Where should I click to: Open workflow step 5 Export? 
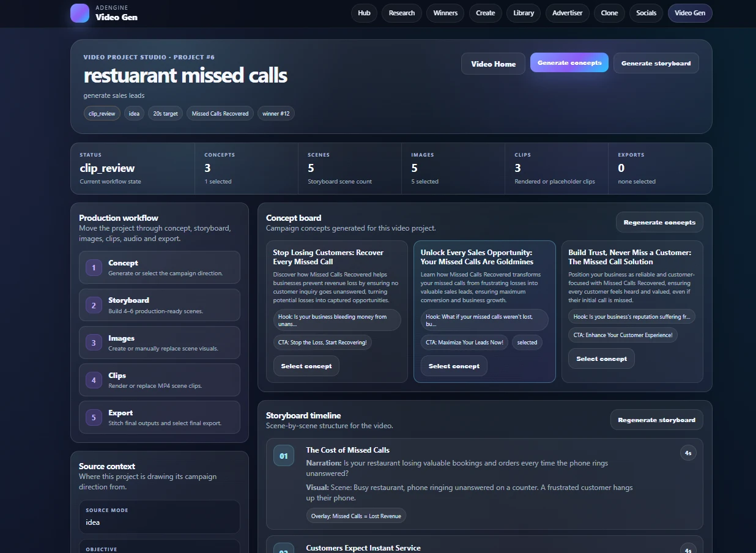coord(160,417)
